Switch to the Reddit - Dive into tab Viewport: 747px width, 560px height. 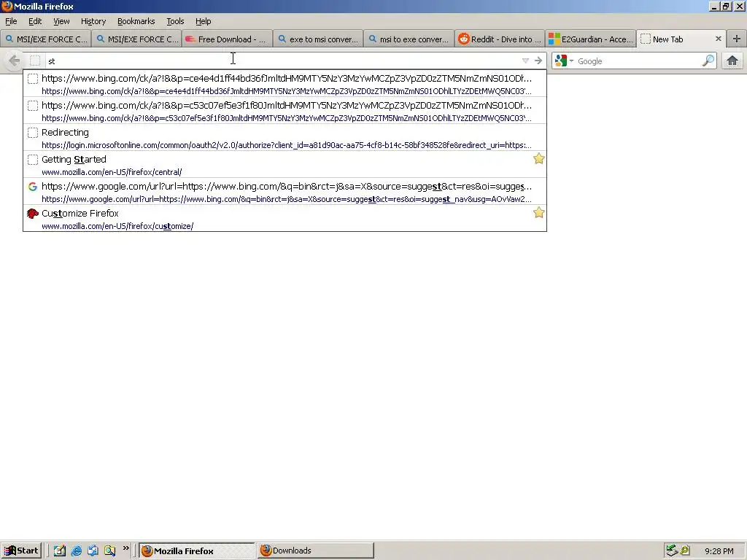(500, 39)
